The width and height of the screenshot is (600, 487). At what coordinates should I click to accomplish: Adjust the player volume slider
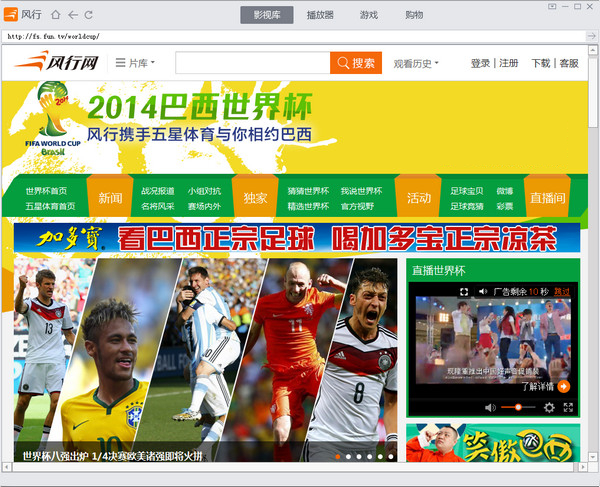pyautogui.click(x=518, y=407)
